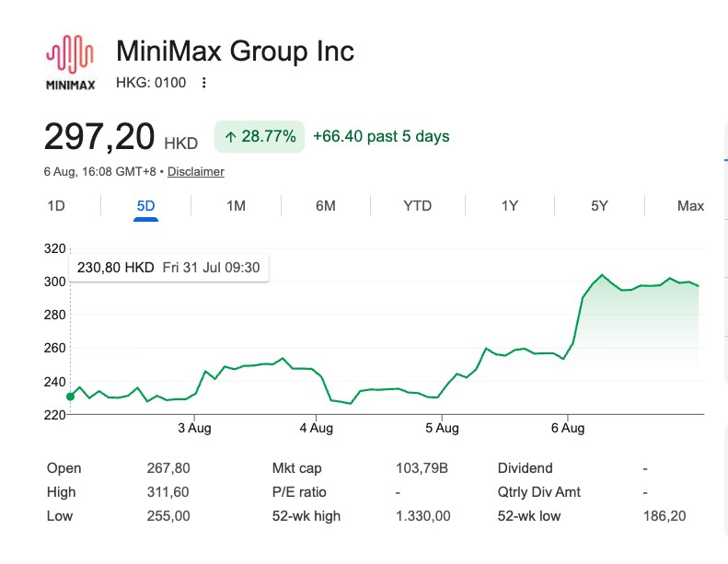Click the 52-wk high value 1.330,00

click(423, 516)
